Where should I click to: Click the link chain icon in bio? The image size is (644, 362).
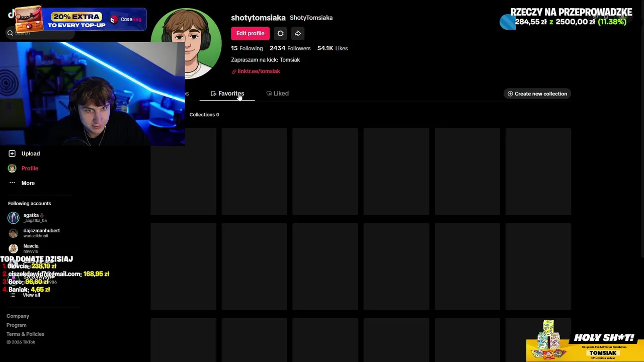pyautogui.click(x=234, y=72)
